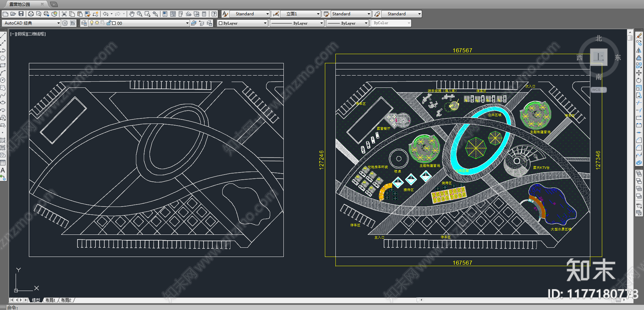Open a file with the Open icon
644x310 pixels.
point(13,14)
